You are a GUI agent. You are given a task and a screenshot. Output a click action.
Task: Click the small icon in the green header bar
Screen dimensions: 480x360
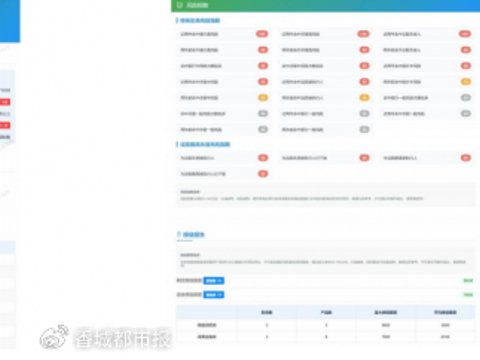180,5
